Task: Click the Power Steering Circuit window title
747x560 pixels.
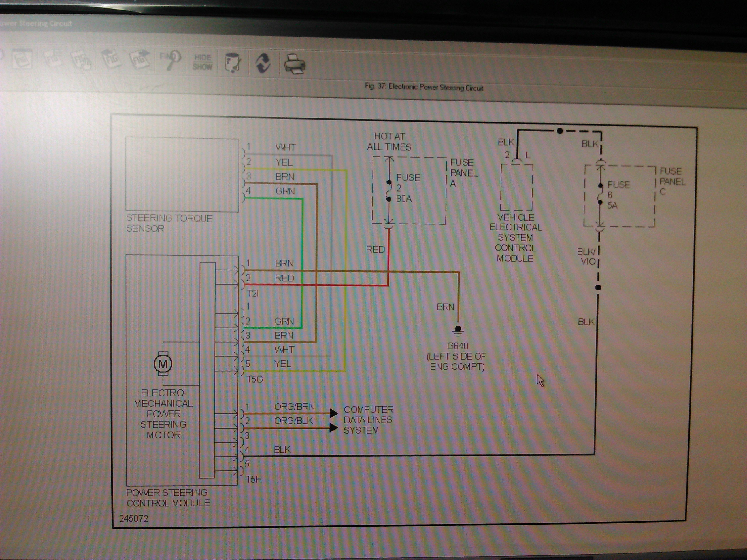Action: tap(35, 23)
